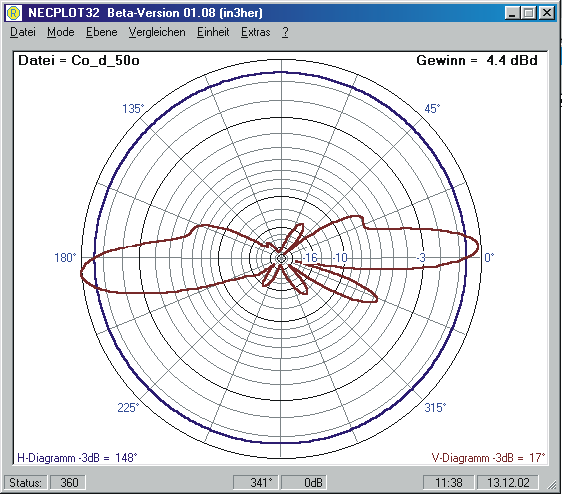Click the 'Status:' status bar label

(x=25, y=483)
